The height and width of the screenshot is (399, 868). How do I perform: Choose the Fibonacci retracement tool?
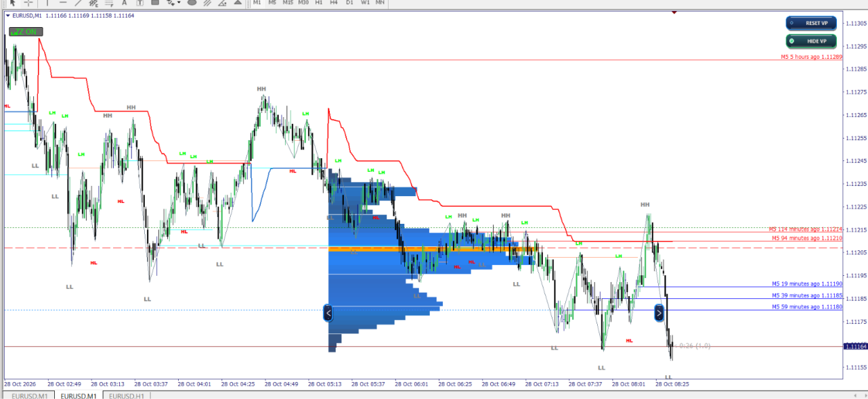109,3
